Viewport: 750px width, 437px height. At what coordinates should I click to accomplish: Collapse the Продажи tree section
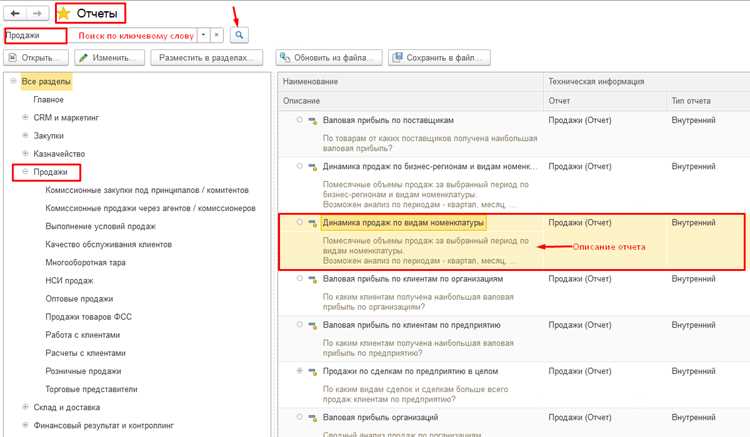point(25,172)
